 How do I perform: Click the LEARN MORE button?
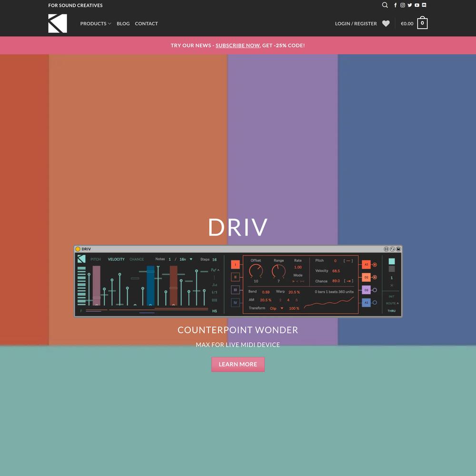[x=238, y=364]
